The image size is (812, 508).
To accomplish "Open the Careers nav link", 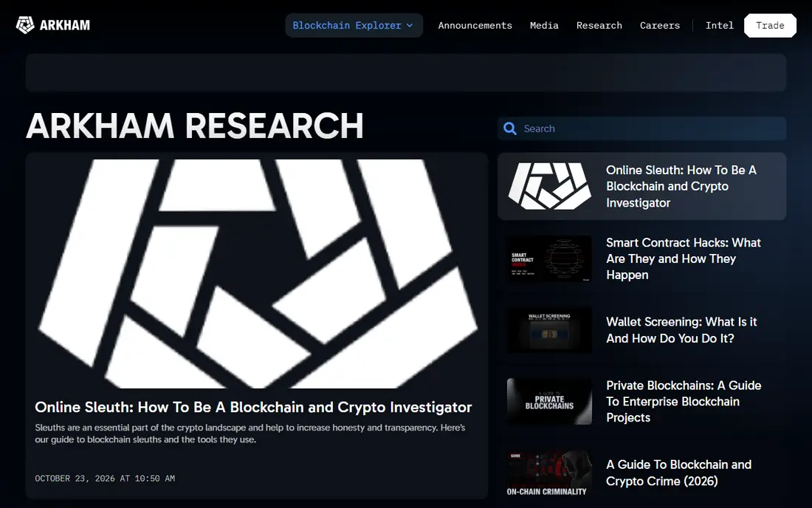I will click(660, 25).
